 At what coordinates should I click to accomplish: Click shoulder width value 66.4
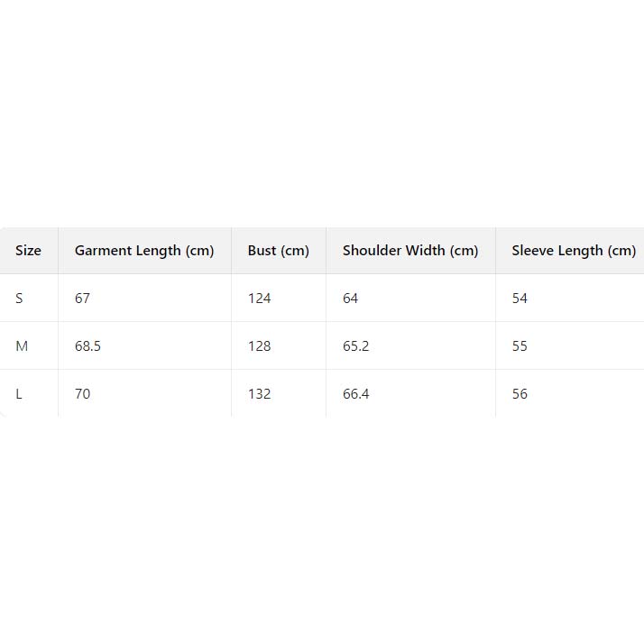(x=356, y=394)
